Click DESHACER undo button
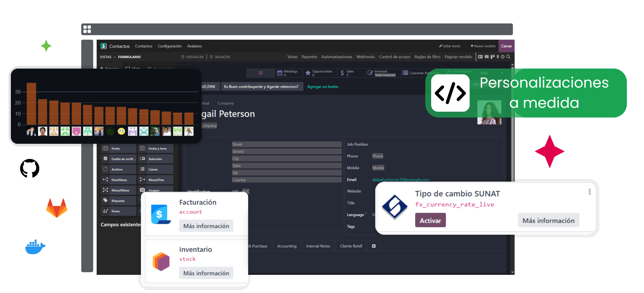 [192, 57]
